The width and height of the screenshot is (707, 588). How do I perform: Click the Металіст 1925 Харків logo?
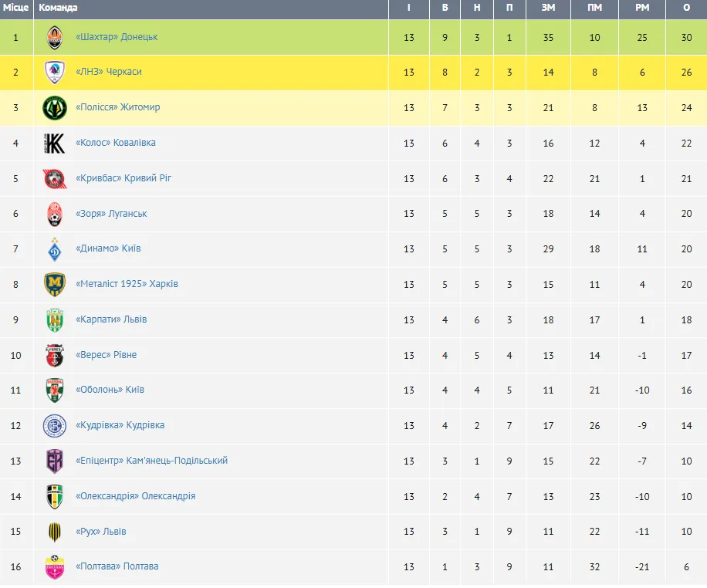click(54, 285)
